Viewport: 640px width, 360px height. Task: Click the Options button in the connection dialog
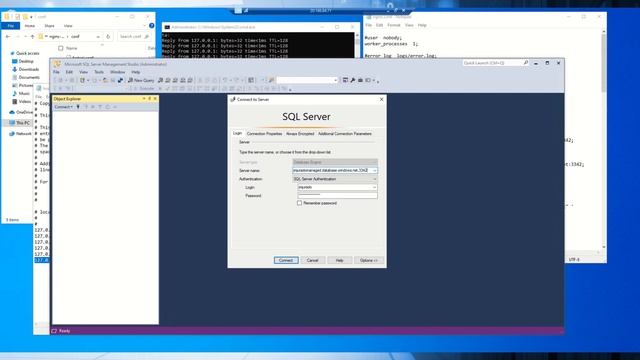click(369, 260)
